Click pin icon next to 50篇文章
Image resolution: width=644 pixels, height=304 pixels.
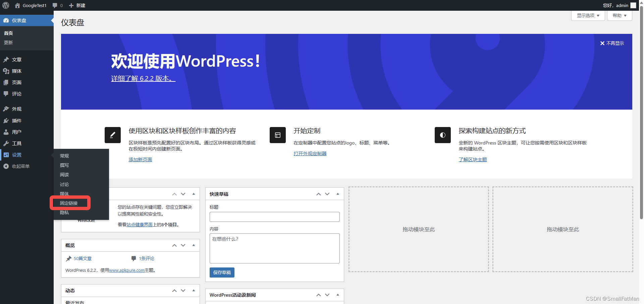69,258
